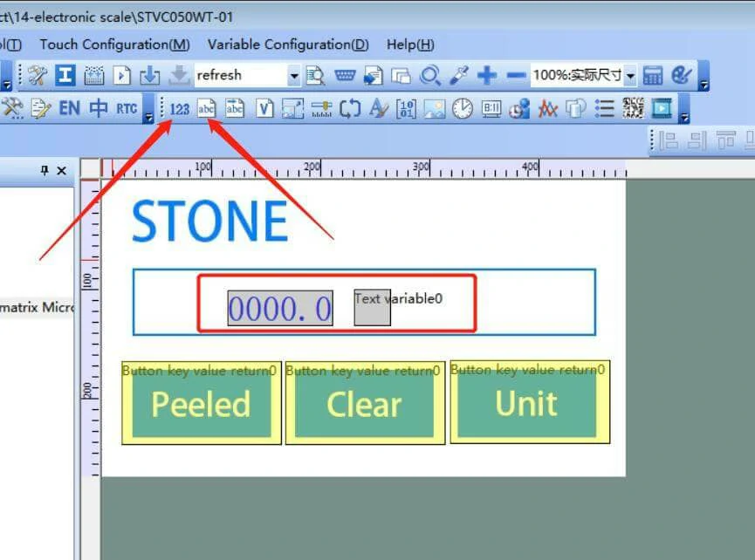Click the blue download-to-tray icon
This screenshot has height=560, width=755.
point(150,76)
